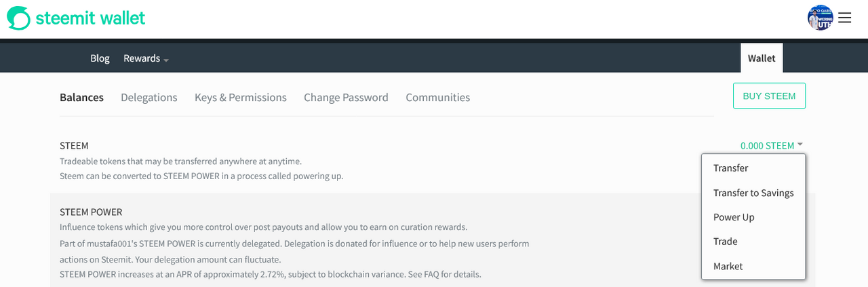Select the Wallet tab
Screen dimensions: 868x287
pos(762,58)
